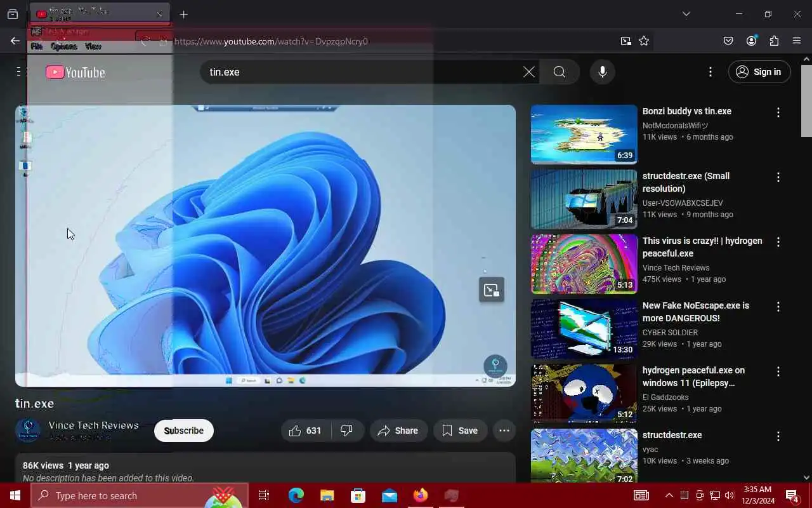812x508 pixels.
Task: Go to YouTube home via logo
Action: click(x=75, y=72)
